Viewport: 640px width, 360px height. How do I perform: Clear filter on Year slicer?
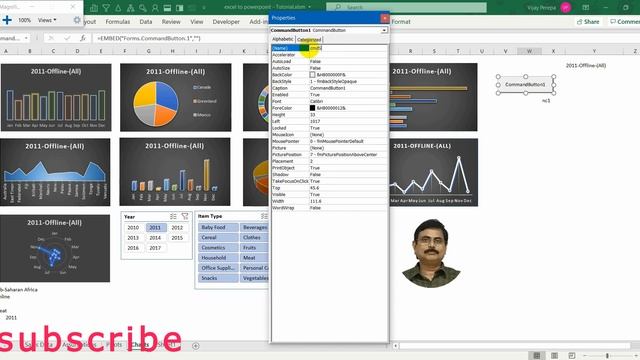point(185,216)
